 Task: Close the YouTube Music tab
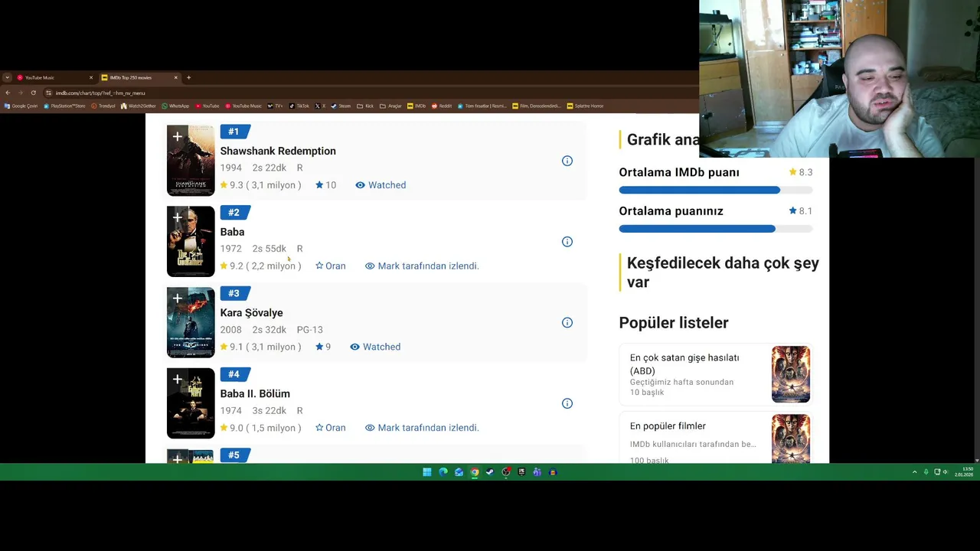coord(90,77)
